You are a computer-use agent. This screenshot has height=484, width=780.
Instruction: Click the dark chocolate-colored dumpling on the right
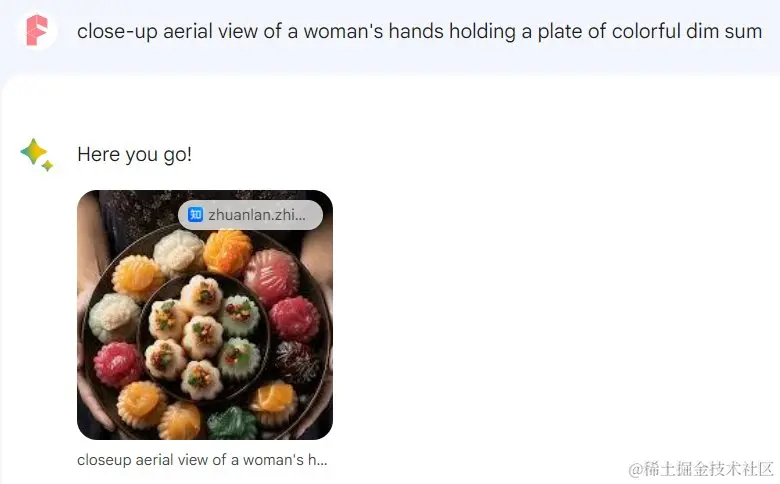(x=297, y=362)
